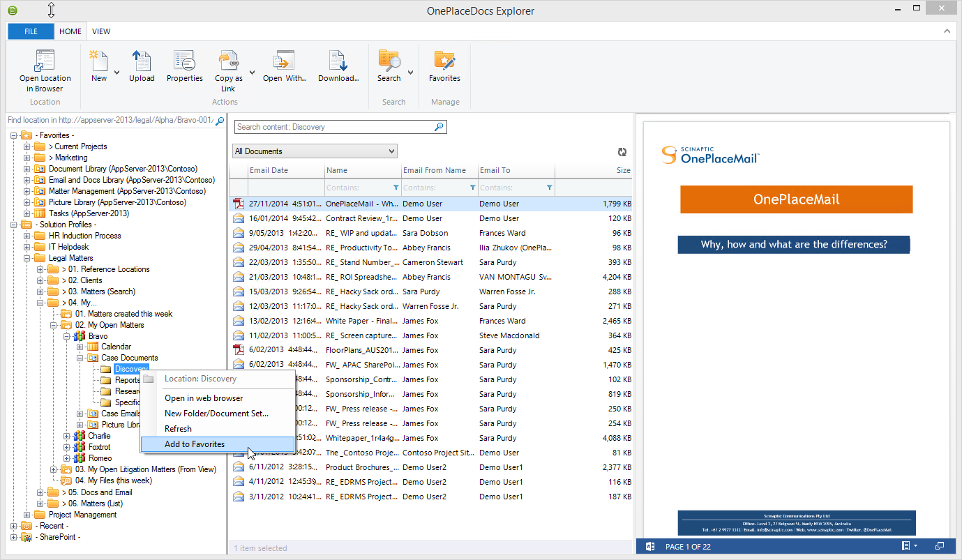Click the Download ribbon icon

click(x=338, y=61)
